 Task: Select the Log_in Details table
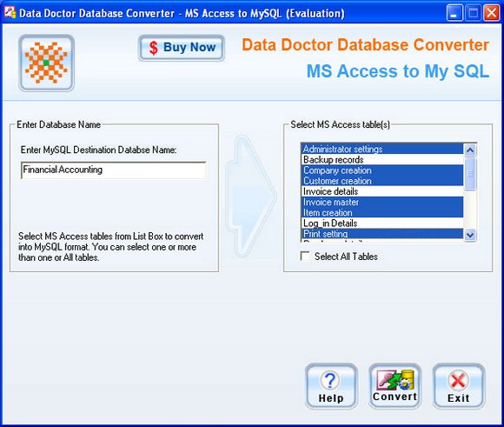click(382, 224)
